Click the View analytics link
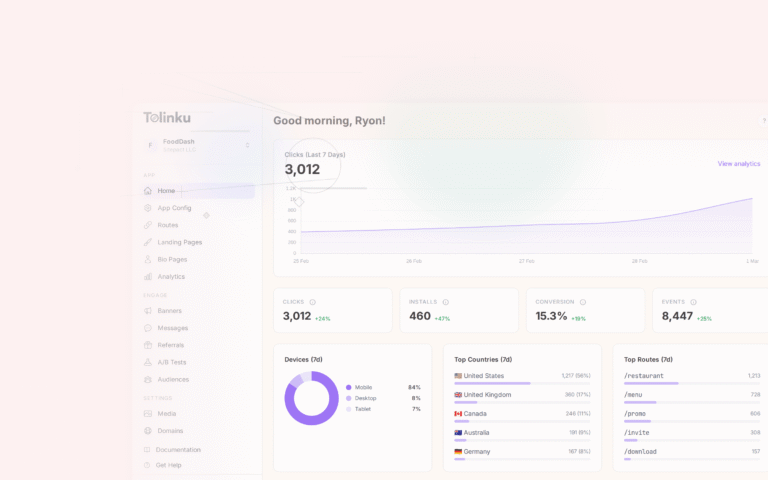Viewport: 768px width, 480px height. coord(739,164)
